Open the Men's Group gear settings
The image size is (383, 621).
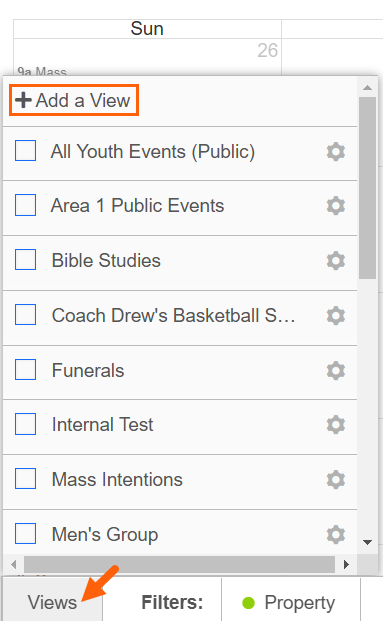click(x=336, y=535)
